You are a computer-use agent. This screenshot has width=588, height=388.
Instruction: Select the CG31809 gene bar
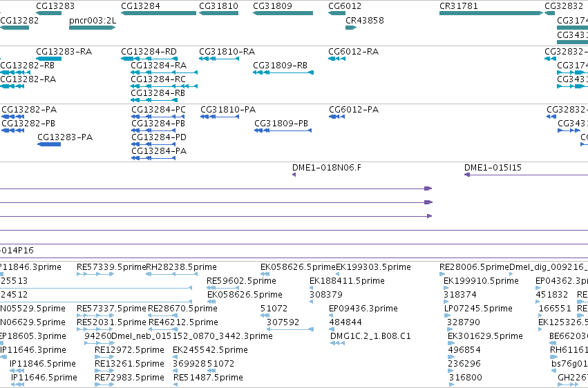point(283,14)
